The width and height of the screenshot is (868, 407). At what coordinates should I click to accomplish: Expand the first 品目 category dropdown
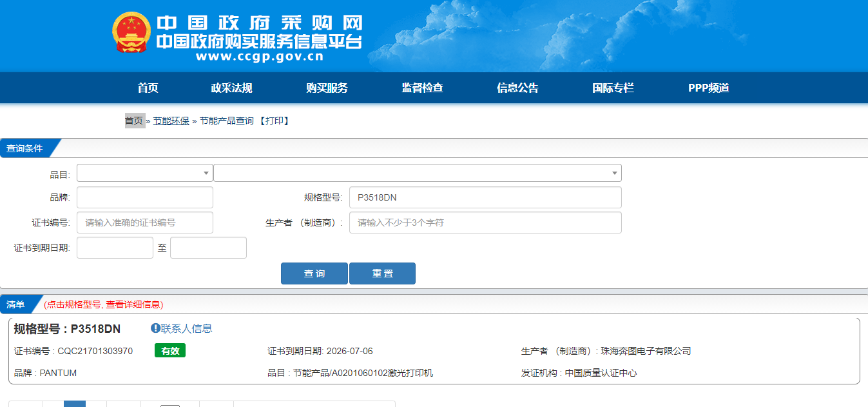pos(144,173)
